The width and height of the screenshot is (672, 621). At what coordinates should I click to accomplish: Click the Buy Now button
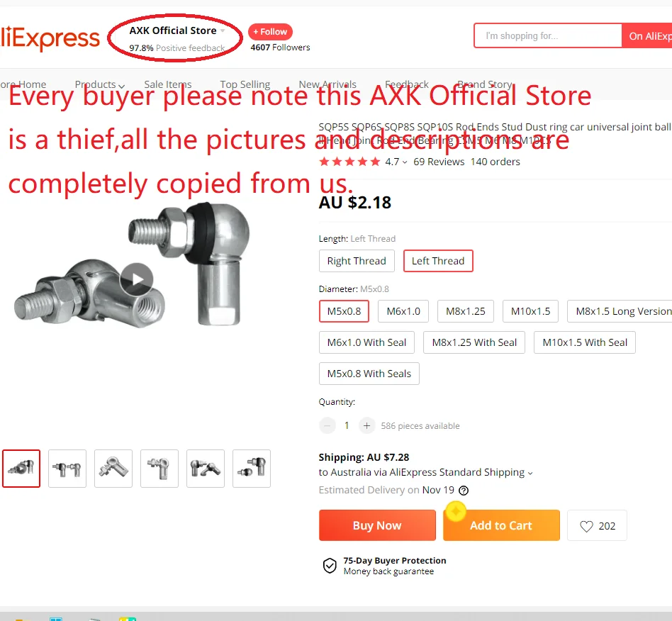(377, 525)
